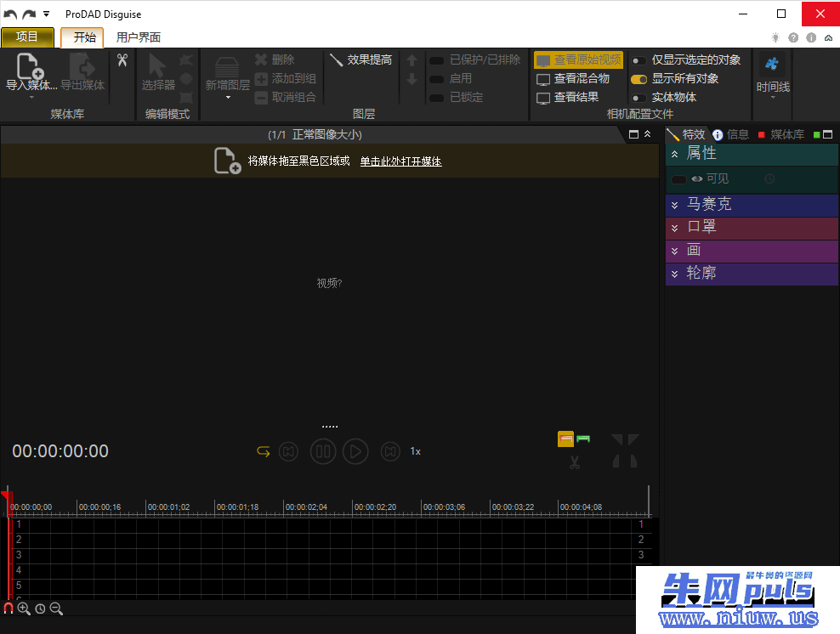
Task: Jump to previous frame button
Action: (288, 451)
